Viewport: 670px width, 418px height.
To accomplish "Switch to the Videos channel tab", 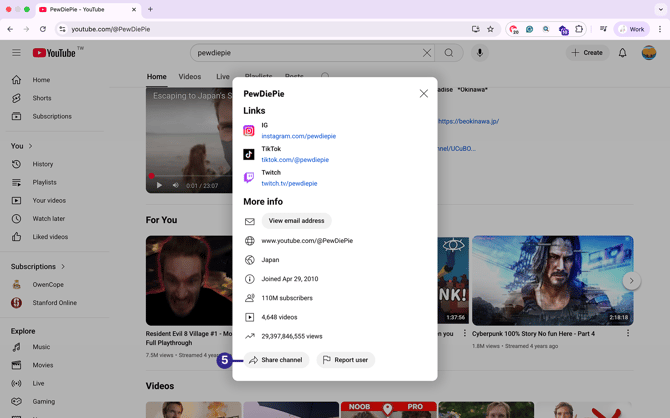I will [x=190, y=77].
